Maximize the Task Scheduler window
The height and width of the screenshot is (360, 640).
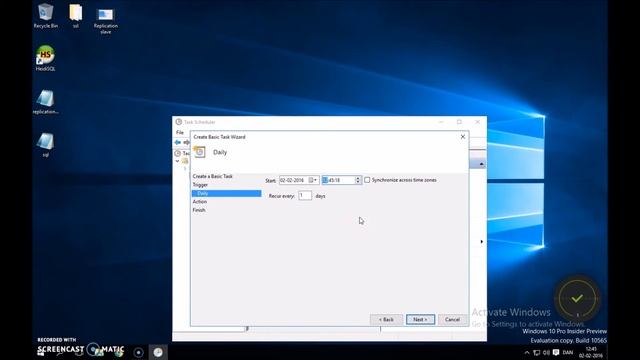(459, 122)
